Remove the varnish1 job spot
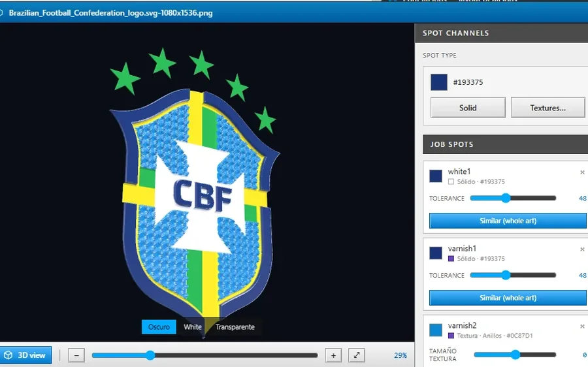The image size is (588, 367). click(x=582, y=249)
